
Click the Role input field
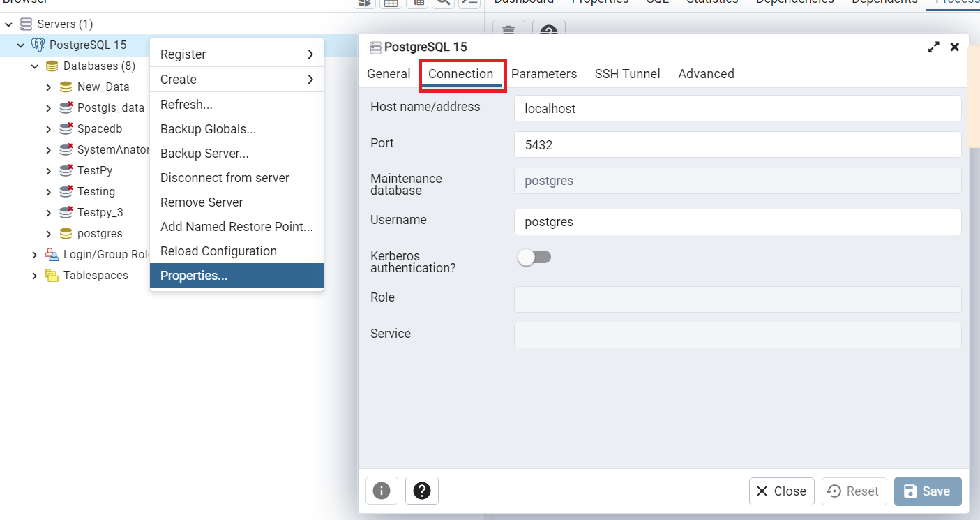[738, 299]
